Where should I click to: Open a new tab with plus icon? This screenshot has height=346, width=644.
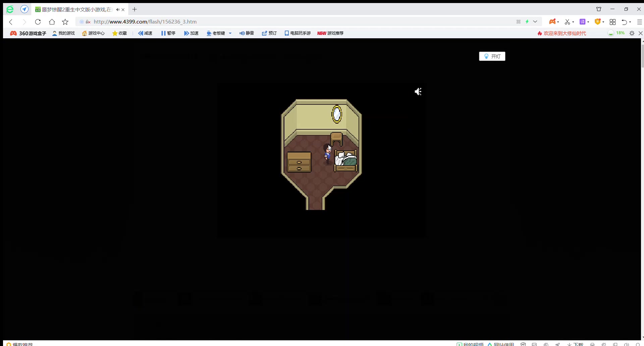point(135,9)
